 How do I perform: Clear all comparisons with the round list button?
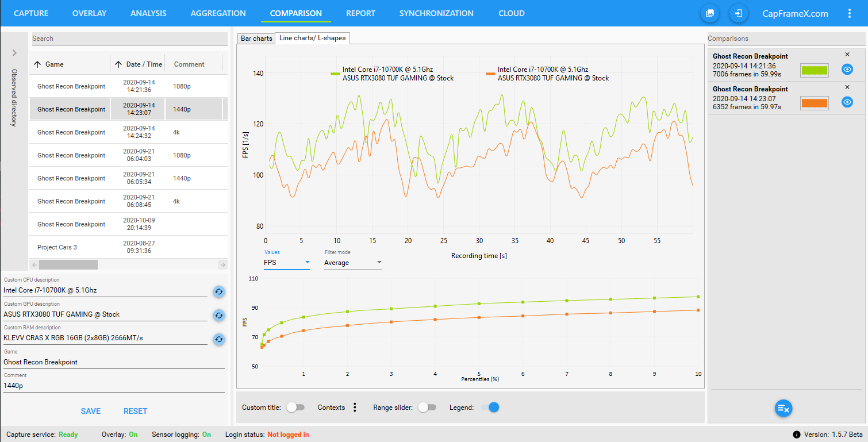click(x=784, y=408)
